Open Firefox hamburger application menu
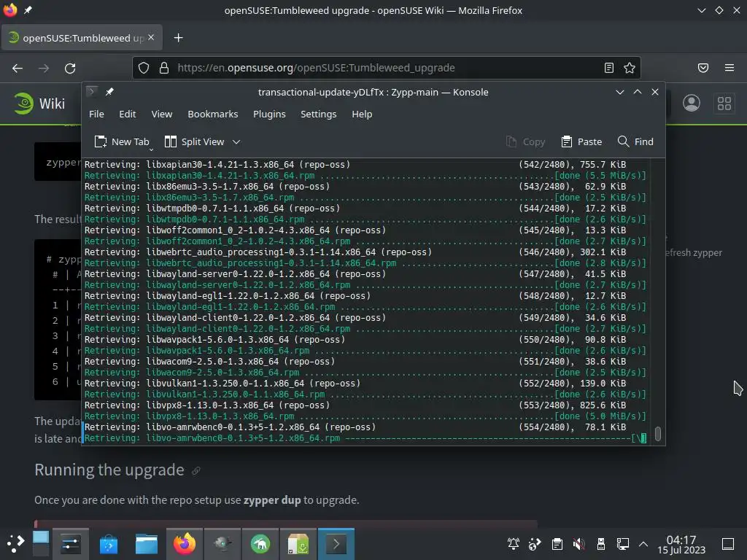The image size is (747, 560). [729, 68]
